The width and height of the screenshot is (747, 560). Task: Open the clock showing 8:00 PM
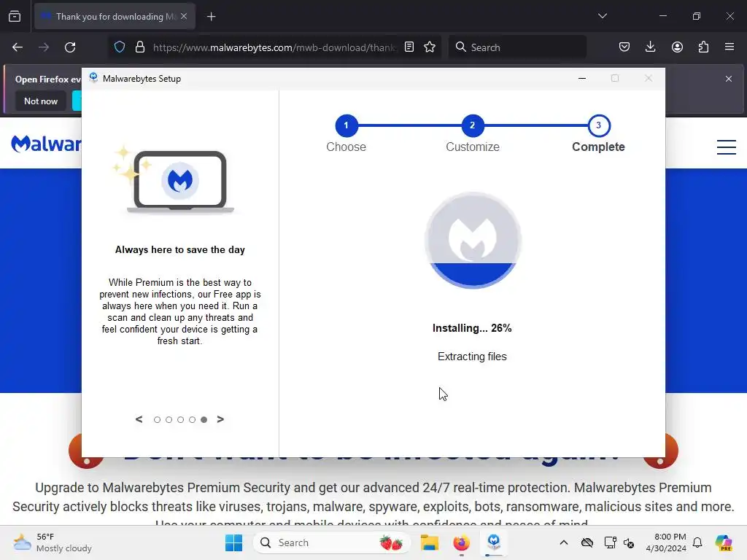coord(666,542)
